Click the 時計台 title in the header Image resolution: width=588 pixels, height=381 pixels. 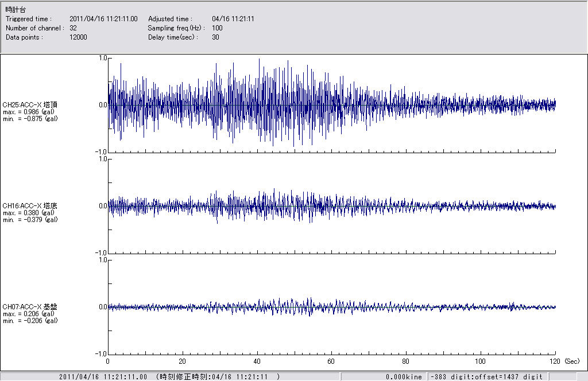coord(16,10)
